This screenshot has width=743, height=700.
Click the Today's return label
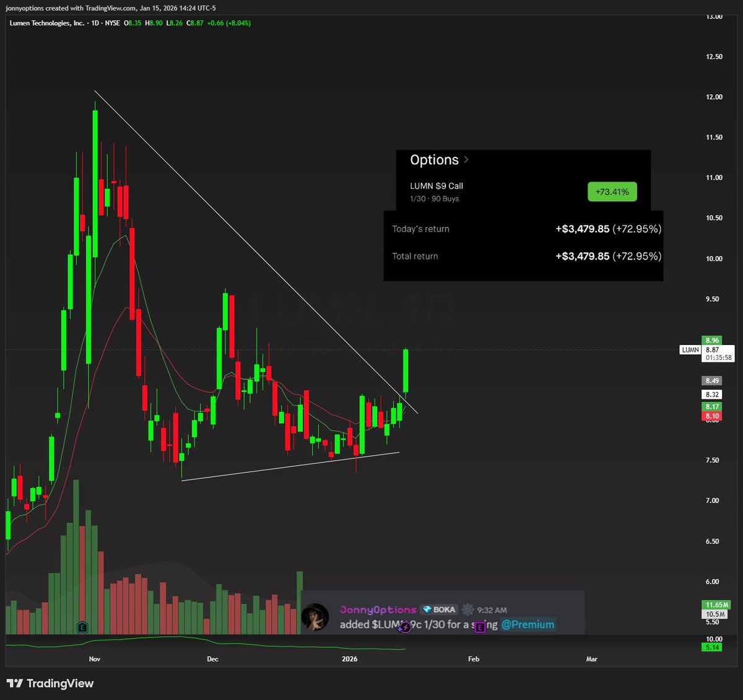tap(420, 229)
